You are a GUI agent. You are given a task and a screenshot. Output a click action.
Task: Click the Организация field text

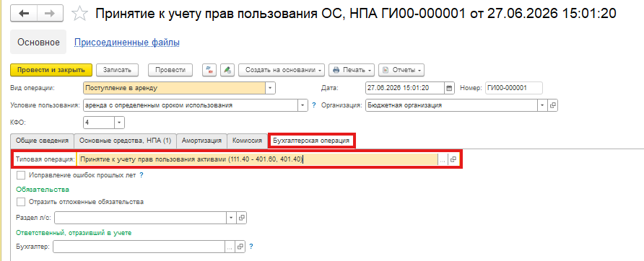[451, 105]
